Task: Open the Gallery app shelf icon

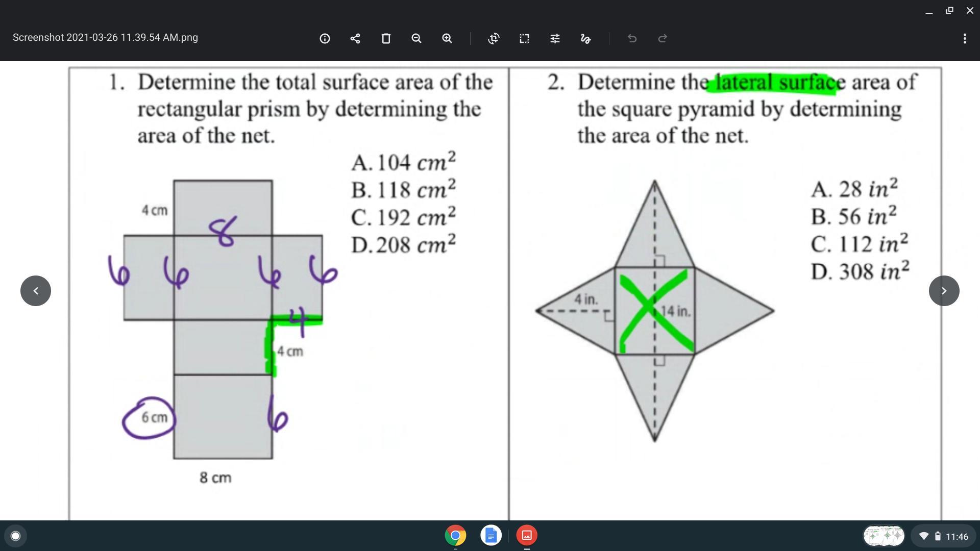Action: click(527, 535)
